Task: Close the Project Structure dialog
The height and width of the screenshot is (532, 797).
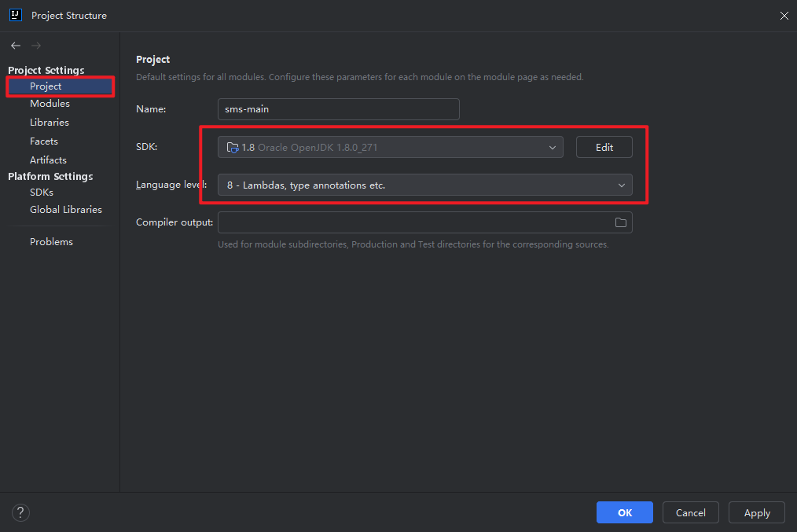Action: tap(784, 16)
